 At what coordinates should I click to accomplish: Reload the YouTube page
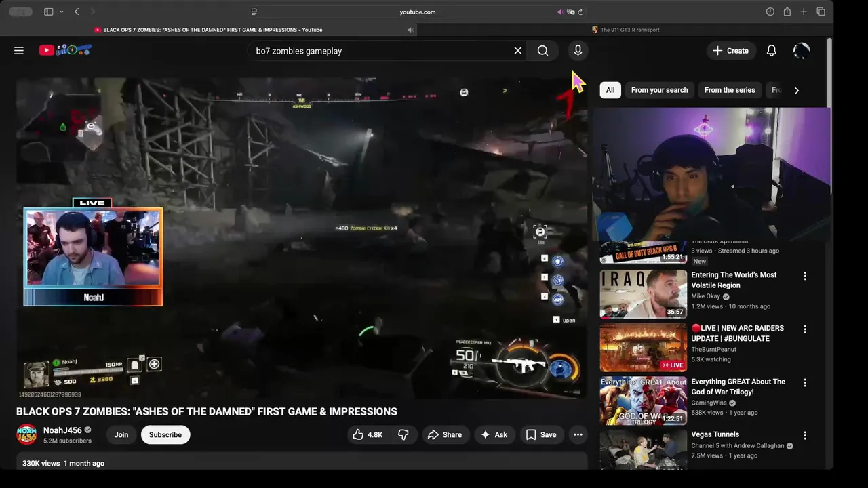pyautogui.click(x=580, y=12)
